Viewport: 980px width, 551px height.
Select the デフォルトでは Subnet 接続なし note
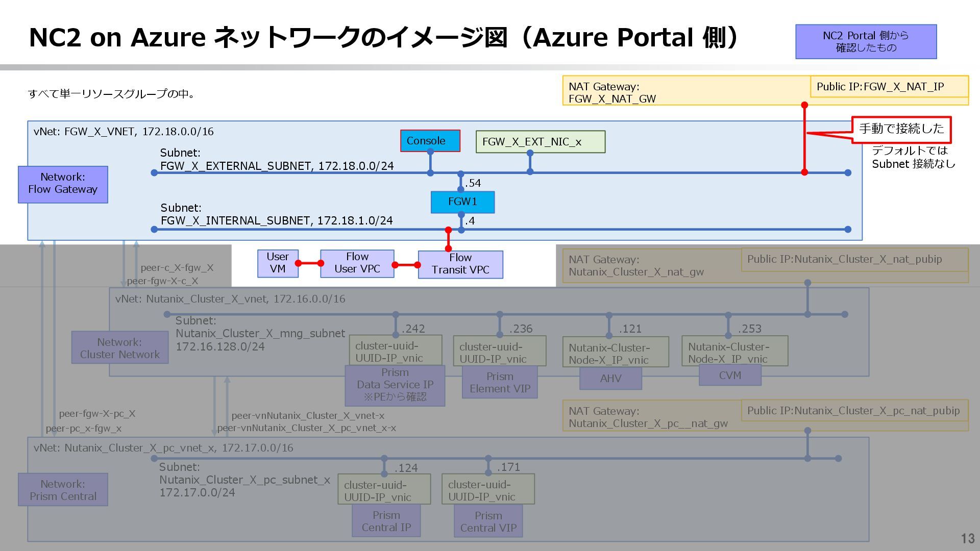(913, 157)
